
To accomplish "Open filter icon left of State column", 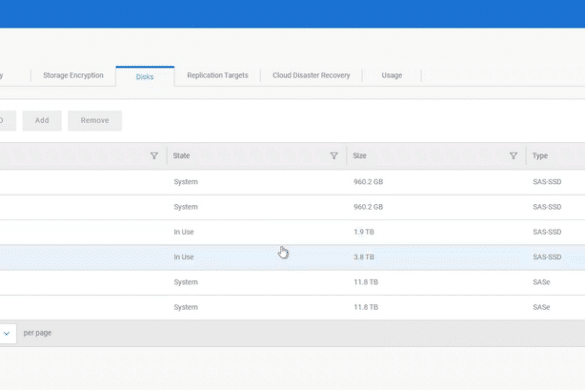I will pos(154,156).
